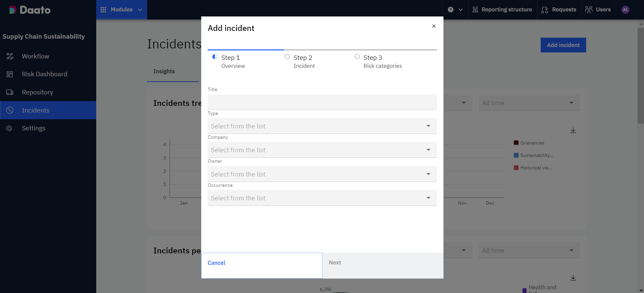Click the help question mark icon

tap(451, 10)
